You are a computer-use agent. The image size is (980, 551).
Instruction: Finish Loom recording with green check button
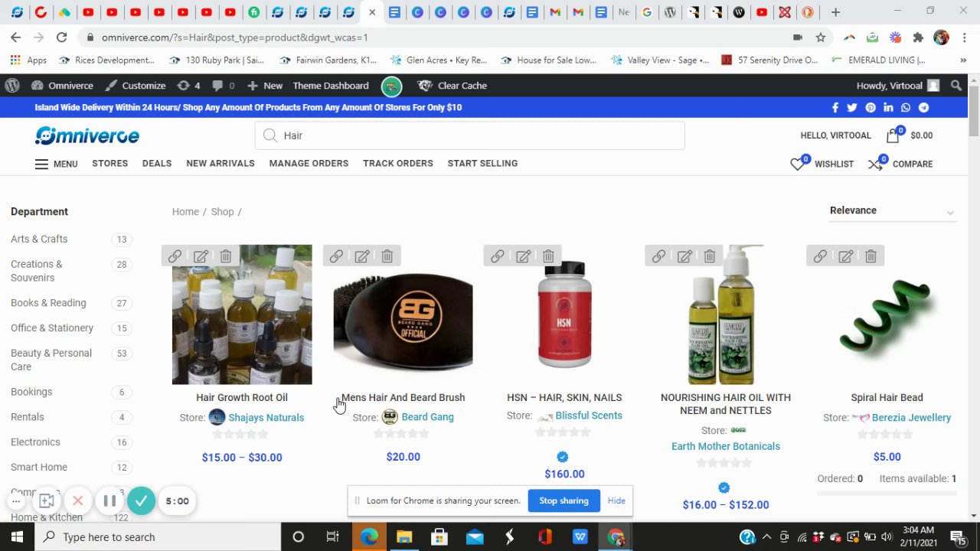point(141,501)
